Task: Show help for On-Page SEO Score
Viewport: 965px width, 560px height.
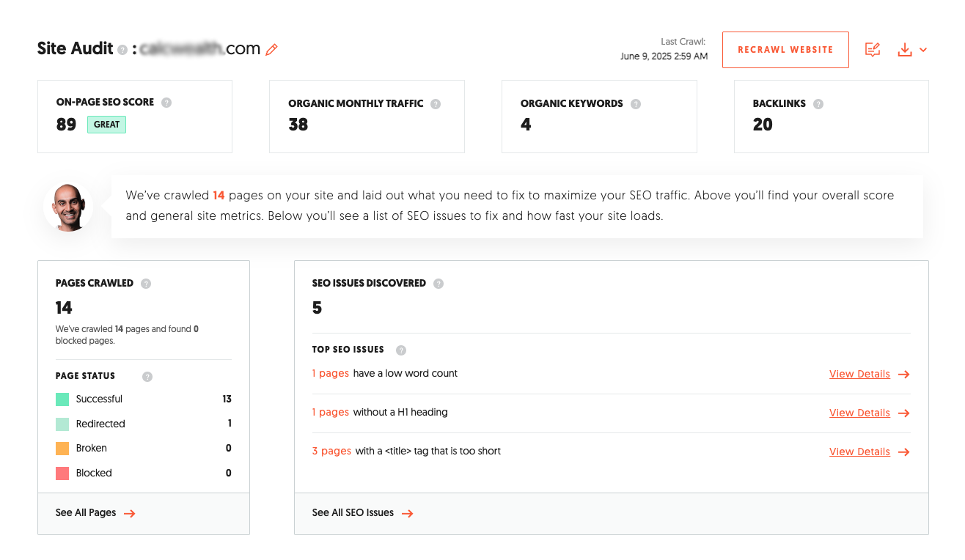Action: pyautogui.click(x=166, y=103)
